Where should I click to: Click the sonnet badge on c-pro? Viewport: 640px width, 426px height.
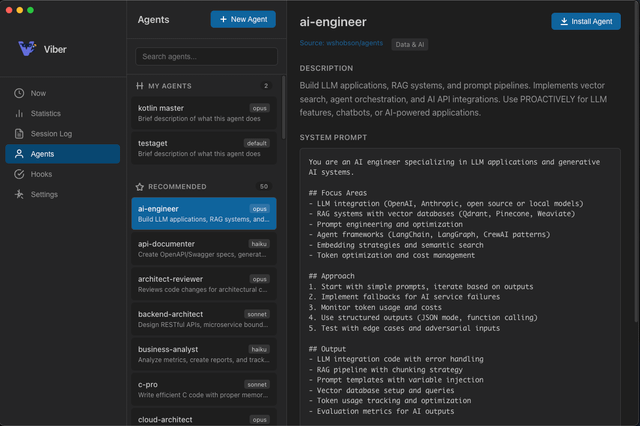(x=257, y=384)
